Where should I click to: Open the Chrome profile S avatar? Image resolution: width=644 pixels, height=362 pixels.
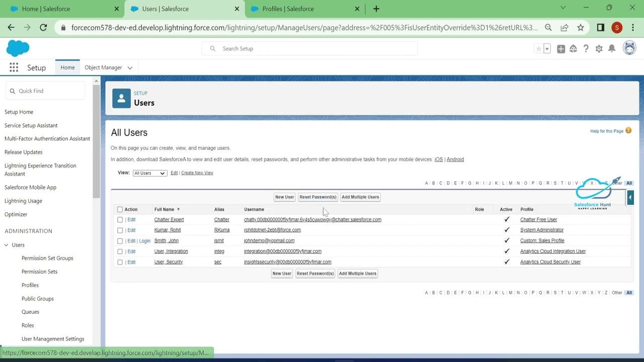coord(617,28)
